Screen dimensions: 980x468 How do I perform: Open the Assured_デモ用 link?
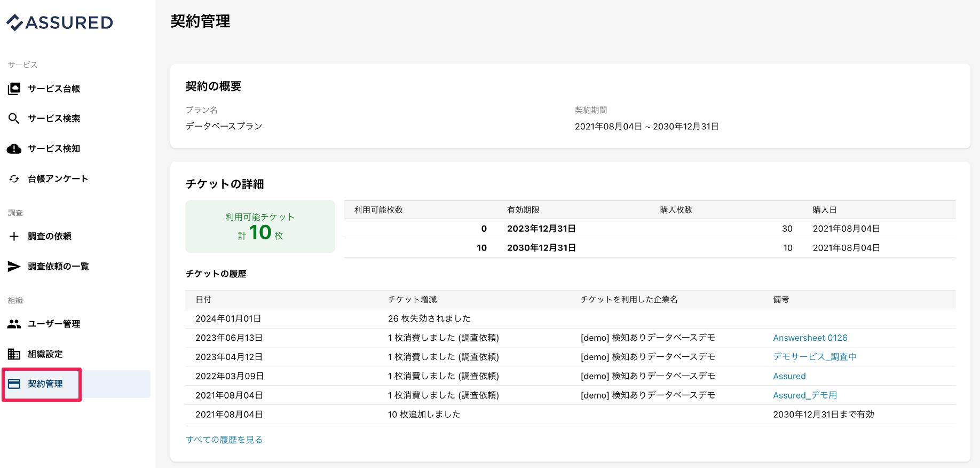tap(805, 395)
